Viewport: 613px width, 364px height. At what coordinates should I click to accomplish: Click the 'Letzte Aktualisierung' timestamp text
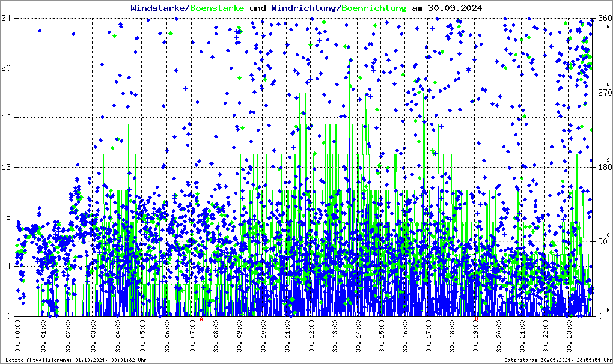[76, 360]
